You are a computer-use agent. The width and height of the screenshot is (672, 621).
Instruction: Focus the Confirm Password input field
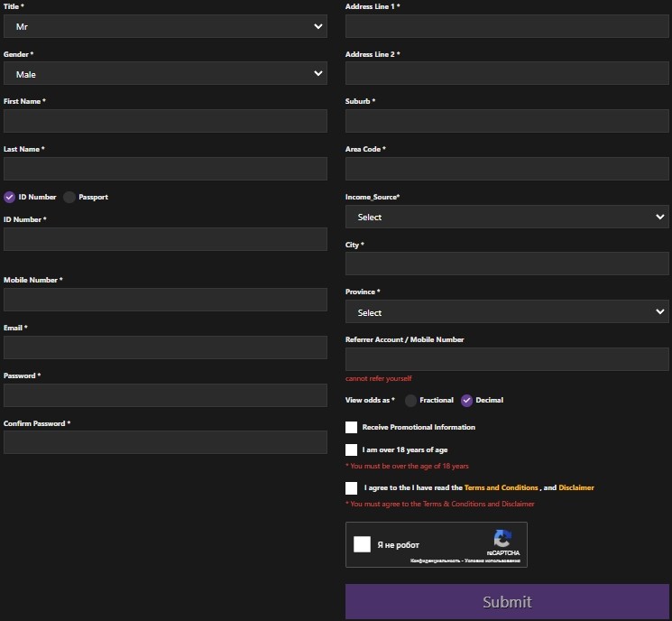tap(165, 442)
